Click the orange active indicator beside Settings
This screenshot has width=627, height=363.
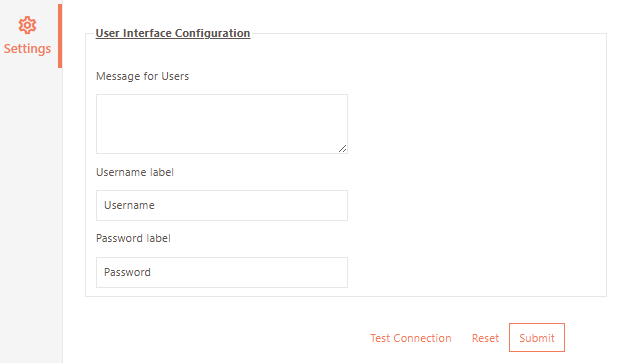click(60, 36)
